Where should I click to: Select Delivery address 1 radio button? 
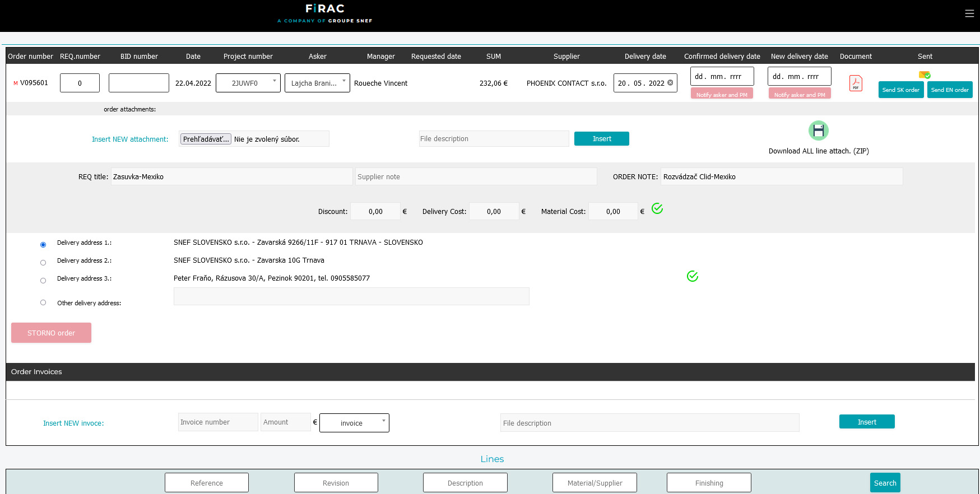point(43,245)
